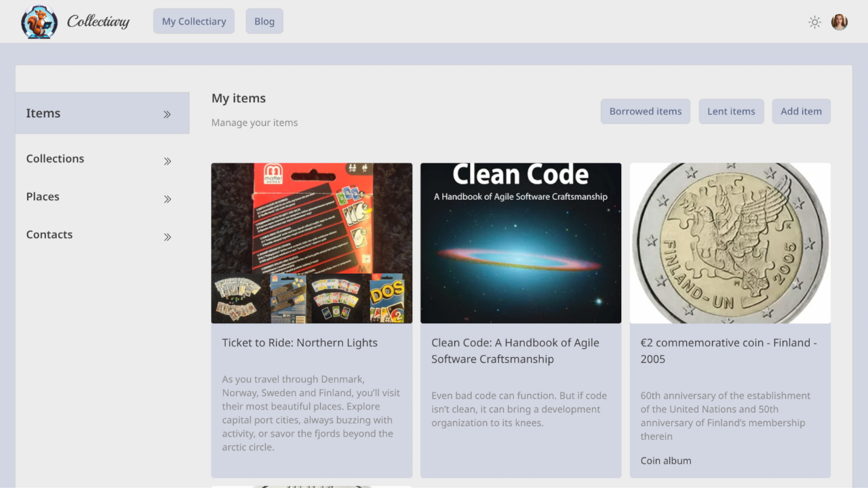Viewport: 868px width, 488px height.
Task: Expand the Places chevron
Action: [167, 199]
